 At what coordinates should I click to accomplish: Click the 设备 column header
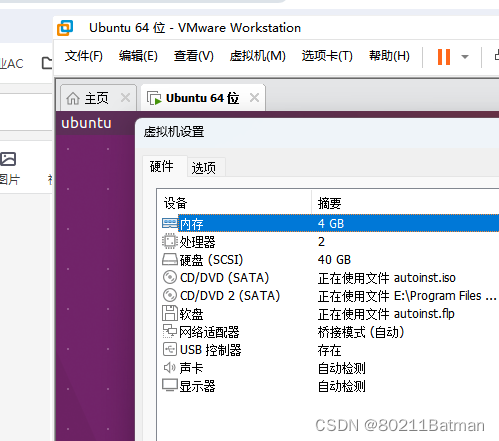(x=175, y=203)
